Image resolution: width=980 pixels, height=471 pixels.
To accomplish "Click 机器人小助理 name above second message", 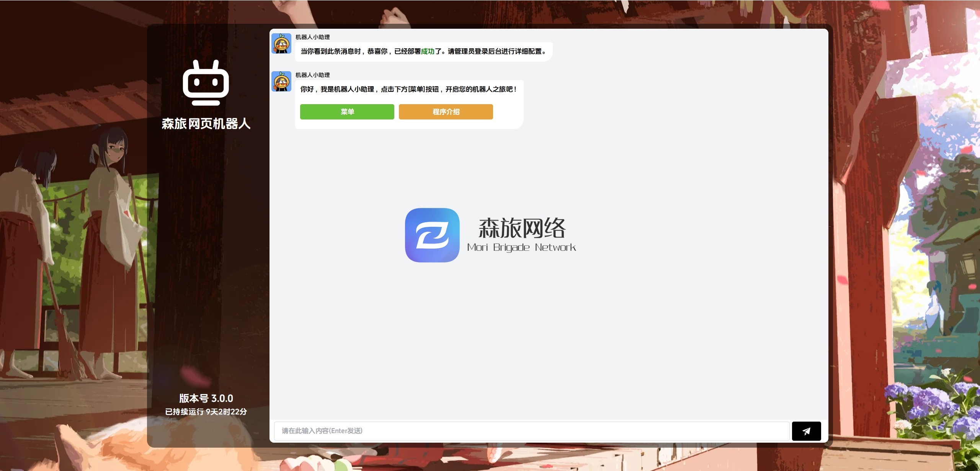I will point(312,75).
